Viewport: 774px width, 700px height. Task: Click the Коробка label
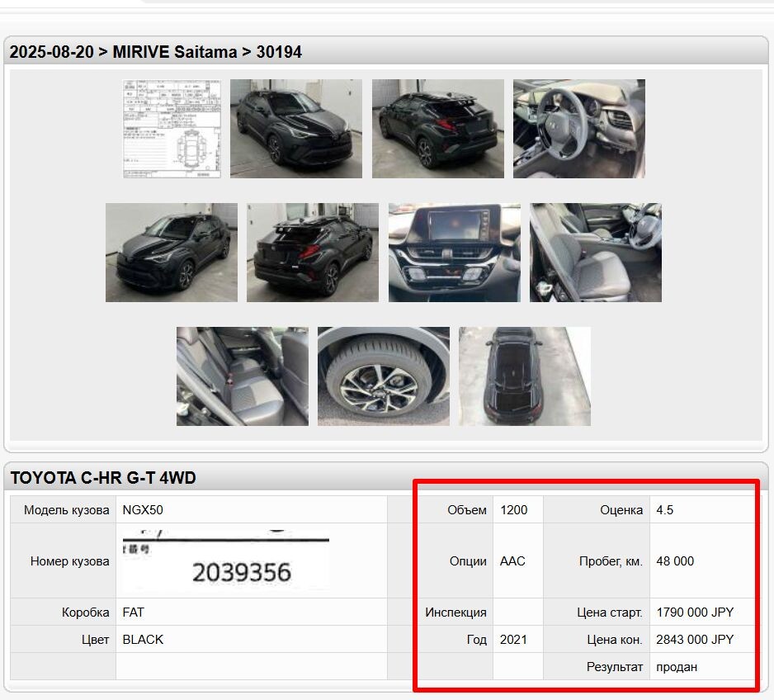pos(85,612)
